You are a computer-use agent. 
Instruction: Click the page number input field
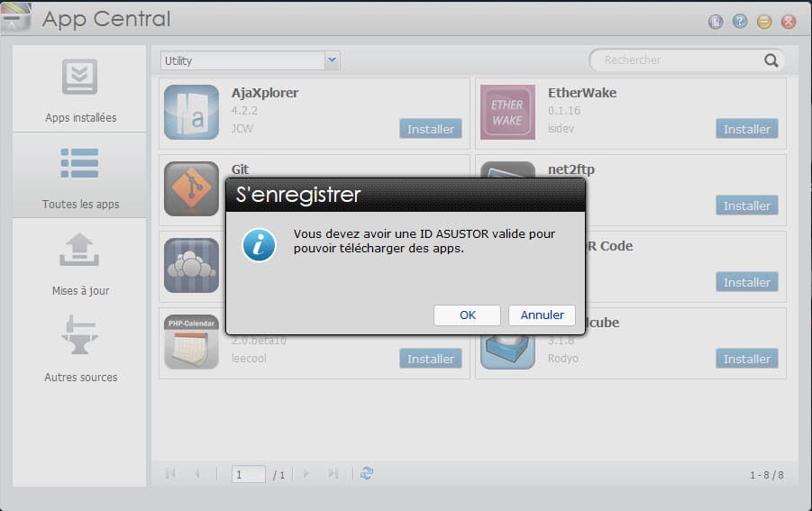pyautogui.click(x=249, y=474)
